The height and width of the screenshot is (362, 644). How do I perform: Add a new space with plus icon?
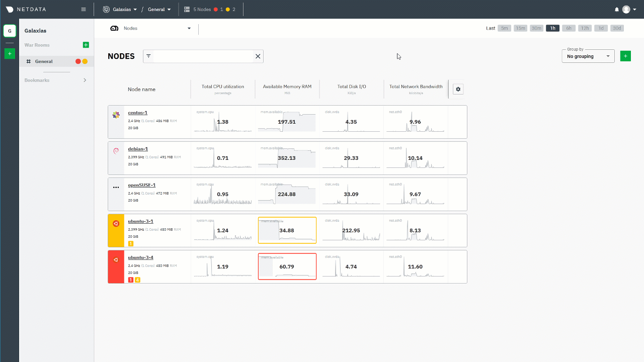[x=10, y=53]
